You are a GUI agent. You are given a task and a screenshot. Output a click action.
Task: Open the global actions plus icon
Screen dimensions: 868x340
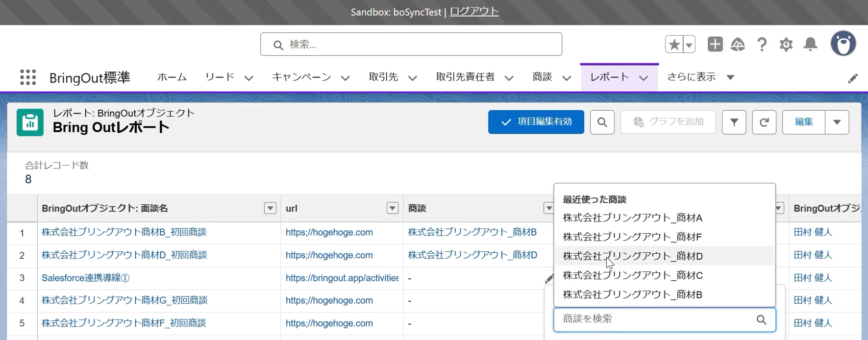coord(715,44)
